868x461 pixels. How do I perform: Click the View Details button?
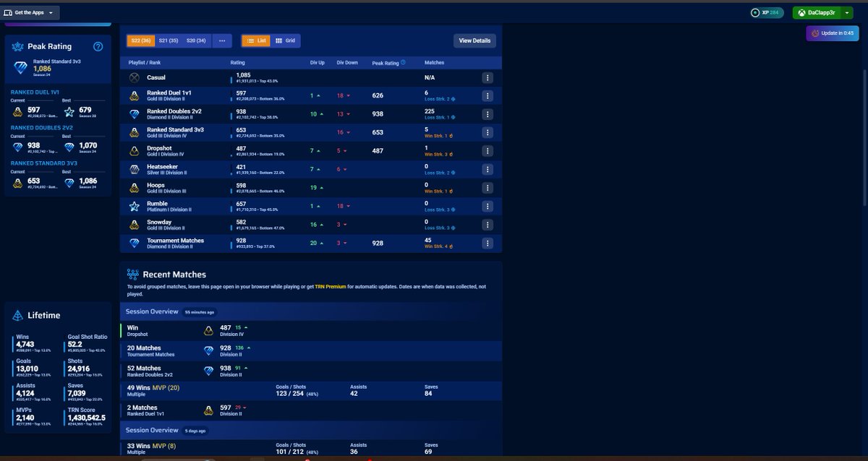click(475, 40)
